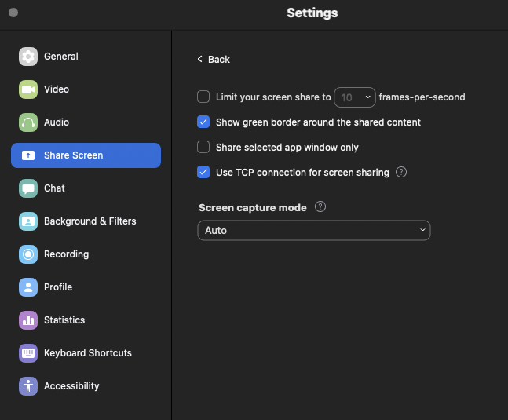Enable limit screen share frames checkbox
This screenshot has width=508, height=420.
203,97
